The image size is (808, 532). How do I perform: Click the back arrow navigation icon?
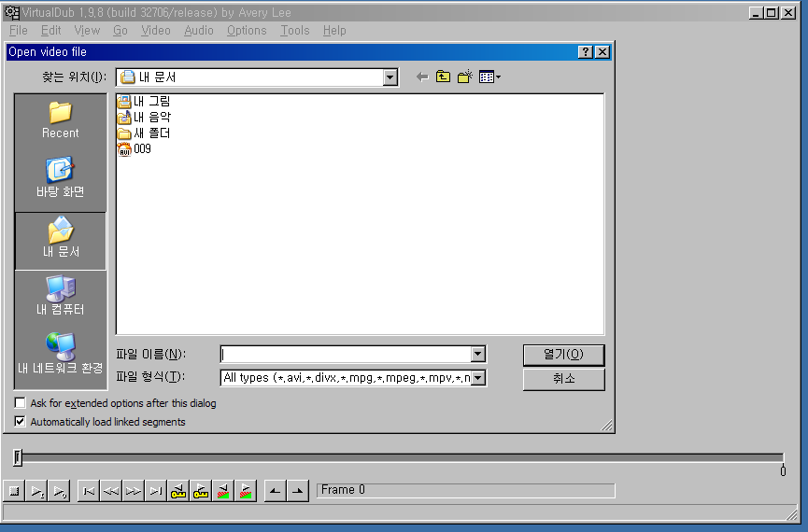(422, 77)
